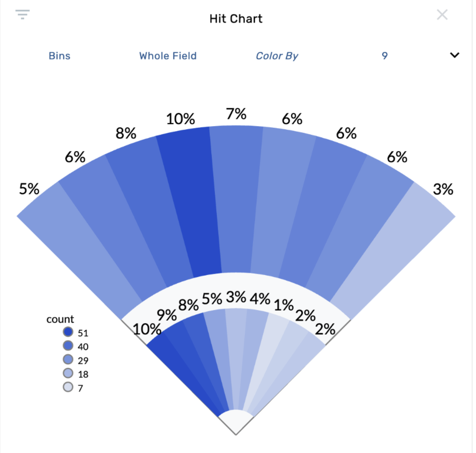Open the filter icon at top left
The width and height of the screenshot is (476, 453).
tap(23, 15)
